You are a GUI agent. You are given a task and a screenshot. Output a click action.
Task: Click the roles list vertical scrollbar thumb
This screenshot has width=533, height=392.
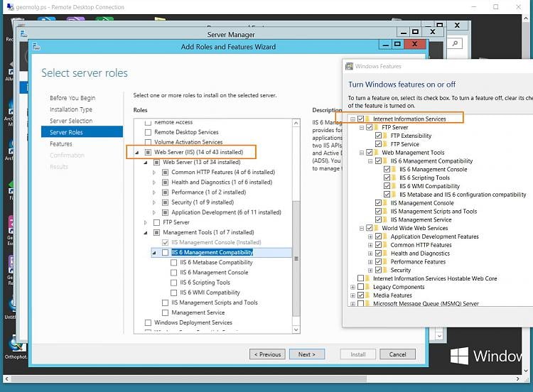point(296,258)
